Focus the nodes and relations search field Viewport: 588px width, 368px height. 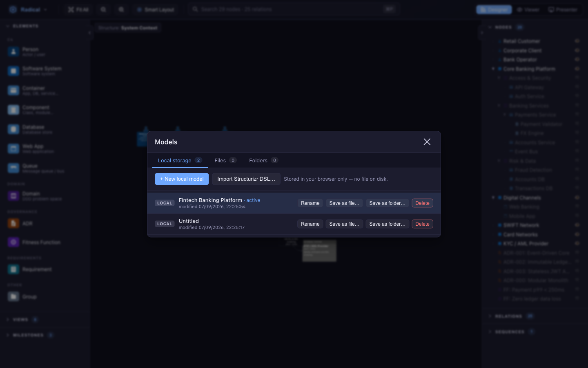point(293,9)
